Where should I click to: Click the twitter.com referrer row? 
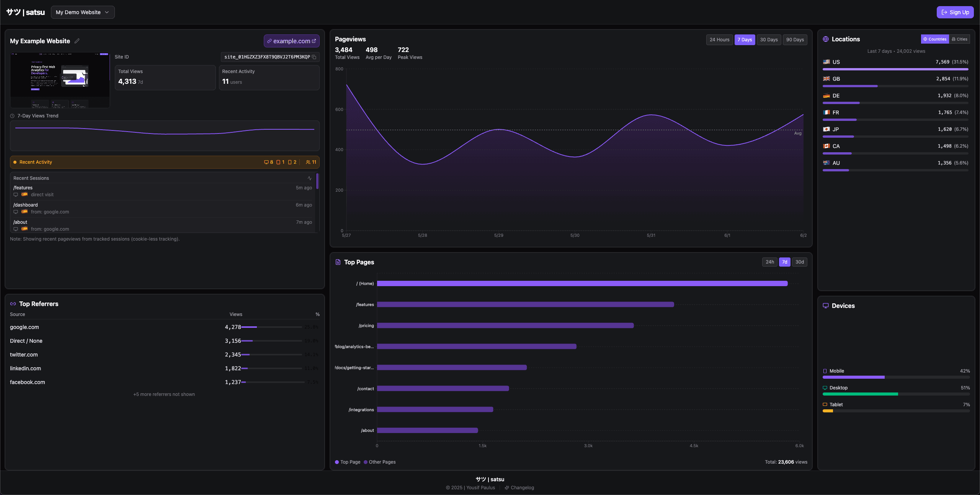point(165,355)
